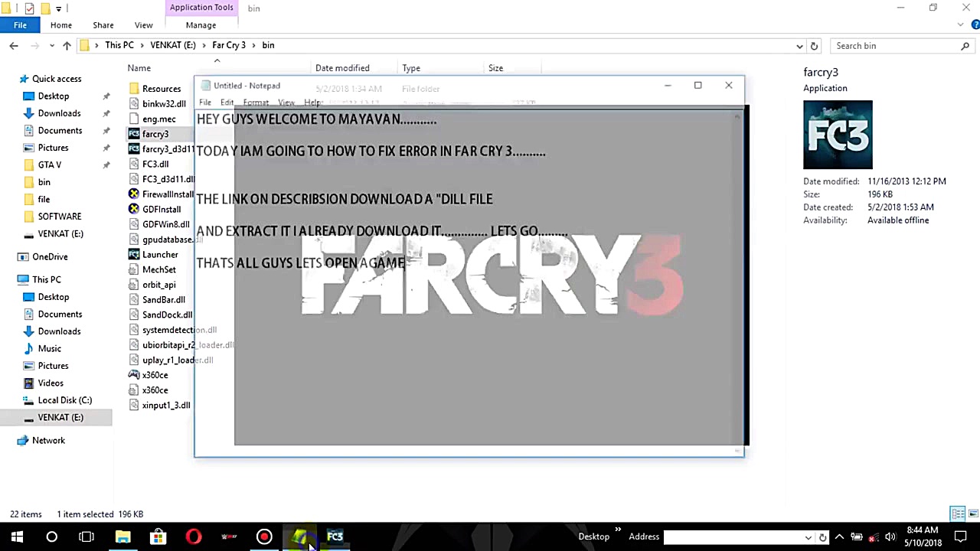The height and width of the screenshot is (551, 980).
Task: Open Quick access star icon
Action: (x=24, y=79)
